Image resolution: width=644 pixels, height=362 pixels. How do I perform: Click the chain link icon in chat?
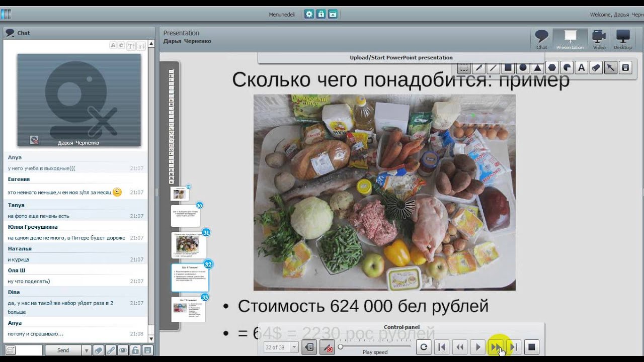click(x=111, y=350)
